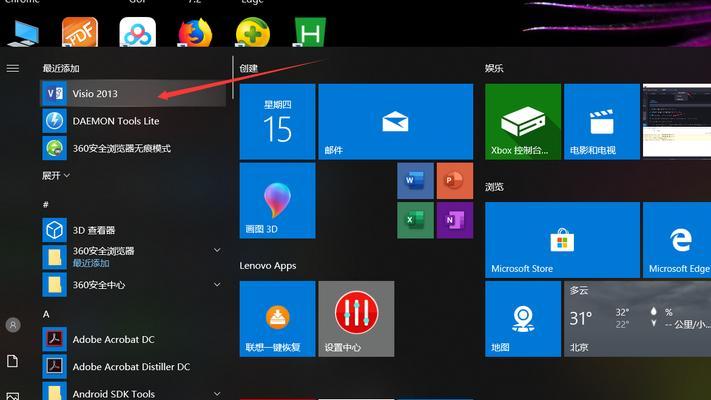Open the 联想一键恢复 tile
Viewport: 711px width, 400px height.
pyautogui.click(x=278, y=319)
